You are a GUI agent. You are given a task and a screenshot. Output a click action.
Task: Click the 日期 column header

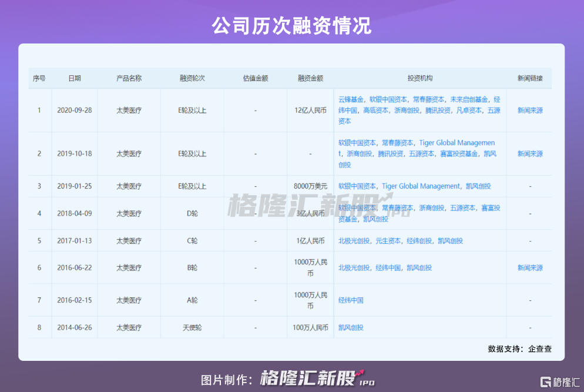coord(75,78)
